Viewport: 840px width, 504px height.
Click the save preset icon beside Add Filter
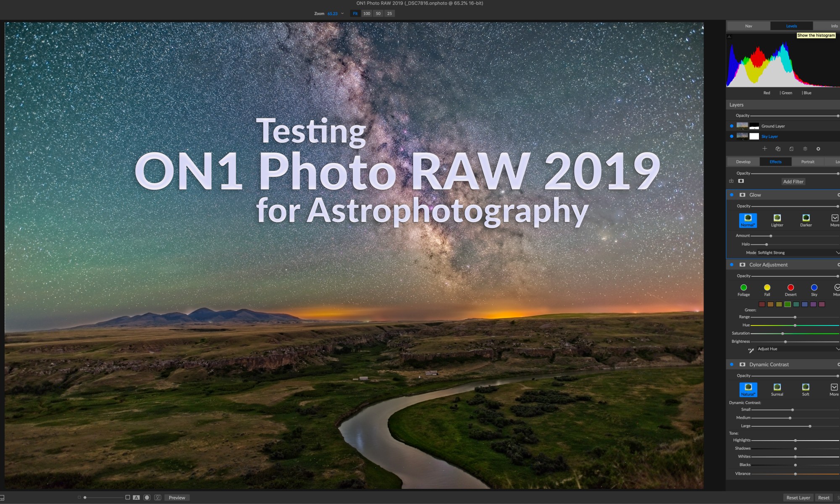[x=731, y=181]
